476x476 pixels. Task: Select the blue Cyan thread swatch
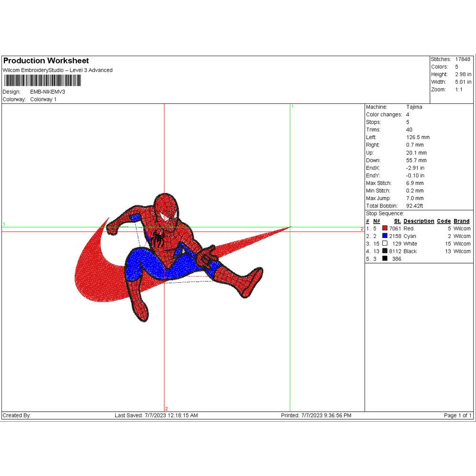tap(385, 236)
